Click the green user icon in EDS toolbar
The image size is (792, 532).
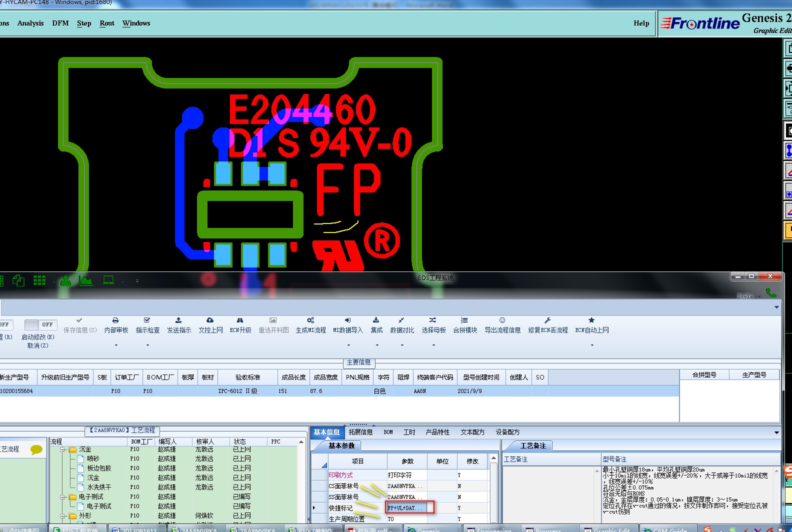click(x=65, y=281)
